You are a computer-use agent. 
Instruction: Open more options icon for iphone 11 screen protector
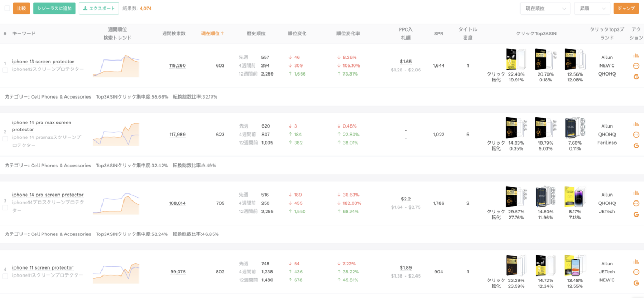click(x=636, y=272)
